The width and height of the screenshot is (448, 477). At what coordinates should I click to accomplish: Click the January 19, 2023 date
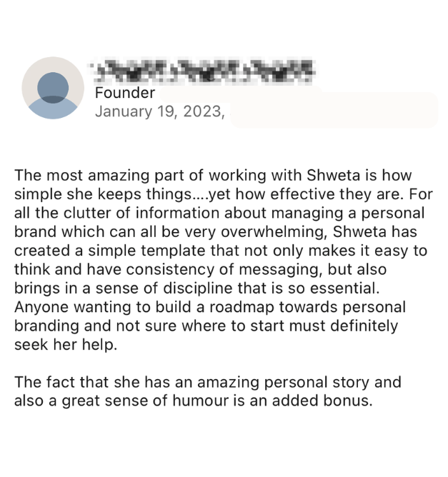(160, 112)
